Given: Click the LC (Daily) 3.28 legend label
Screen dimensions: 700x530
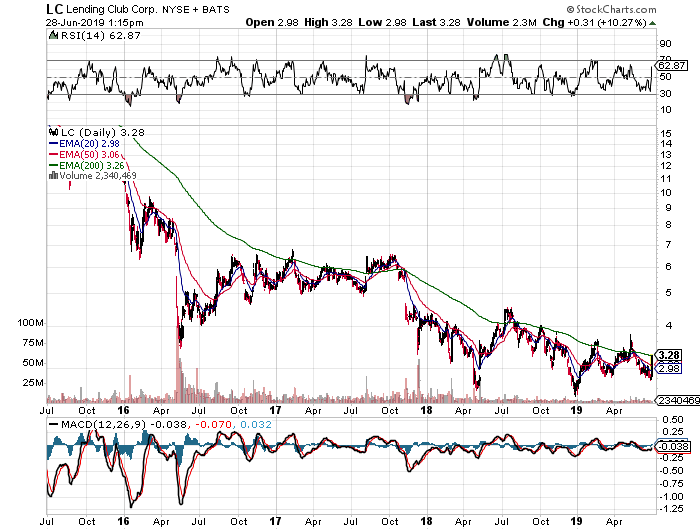Looking at the screenshot, I should pos(103,132).
